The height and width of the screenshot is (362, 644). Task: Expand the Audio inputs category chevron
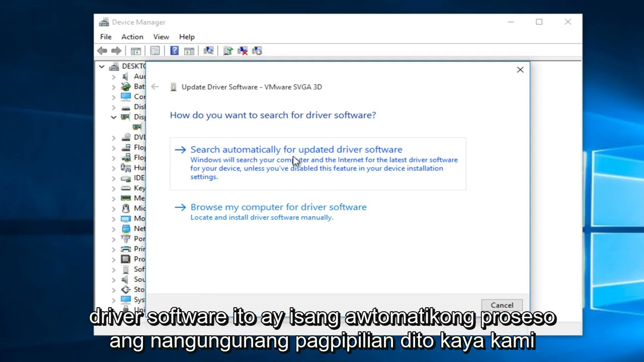[114, 76]
